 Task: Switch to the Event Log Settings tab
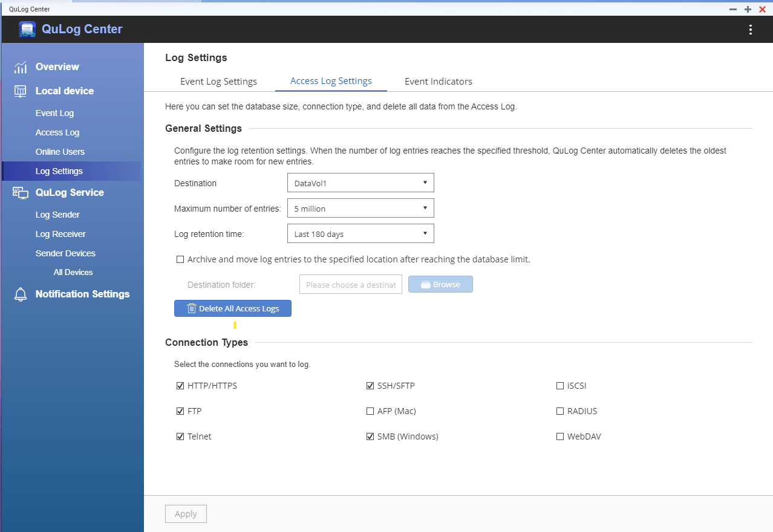[x=218, y=82]
